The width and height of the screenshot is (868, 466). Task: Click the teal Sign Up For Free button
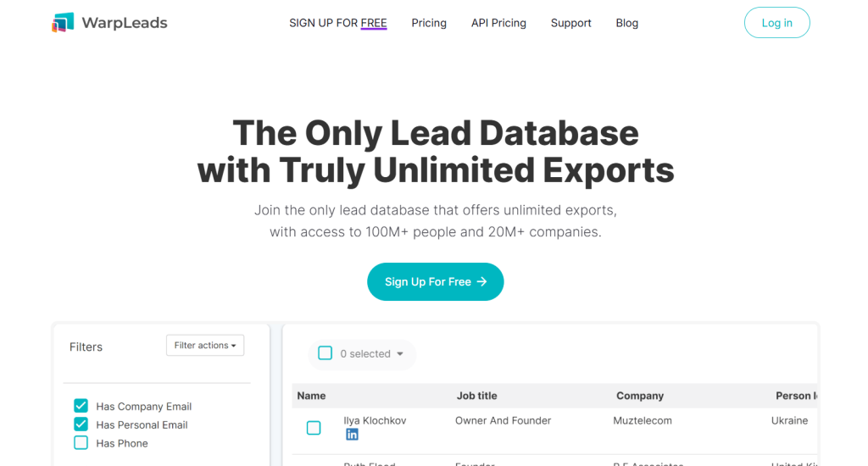click(x=435, y=282)
